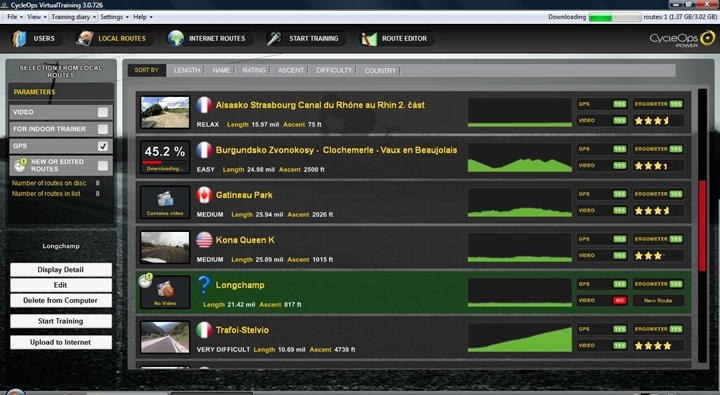The image size is (720, 395).
Task: Sort routes by Length
Action: 187,70
